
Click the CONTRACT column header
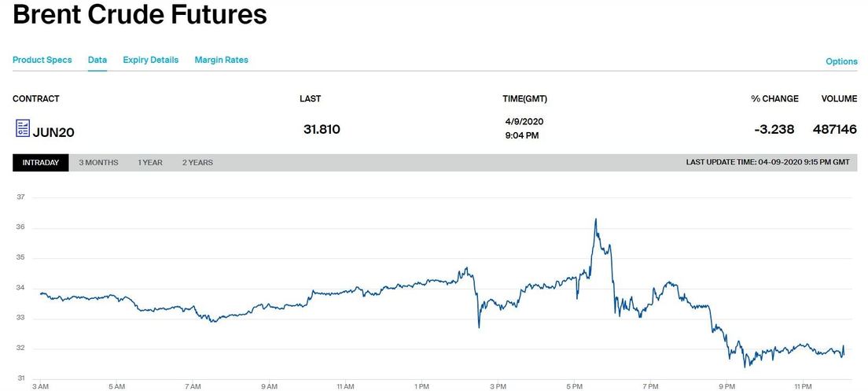pyautogui.click(x=36, y=99)
